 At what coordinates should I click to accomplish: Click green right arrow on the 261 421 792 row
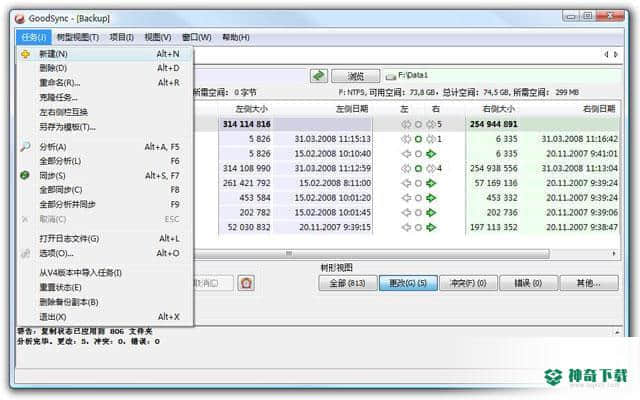[431, 183]
